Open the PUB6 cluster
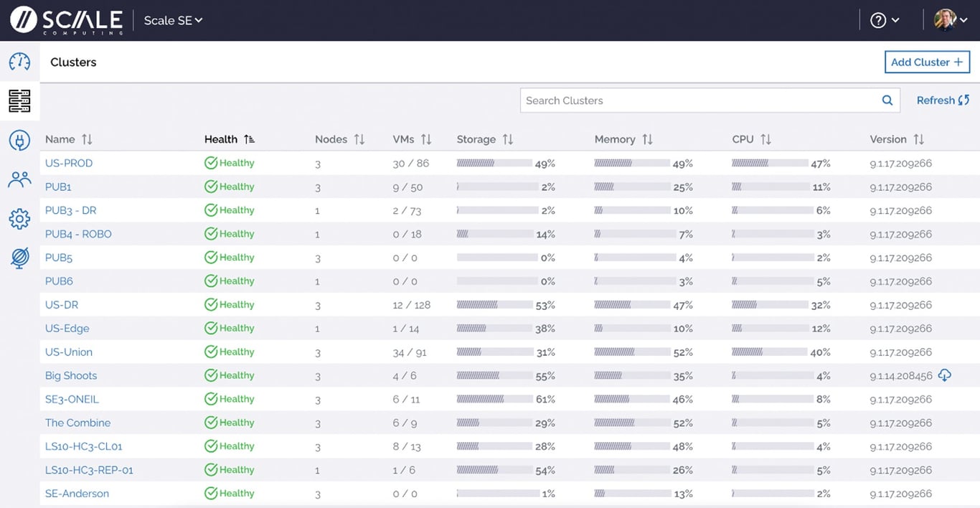 [59, 281]
